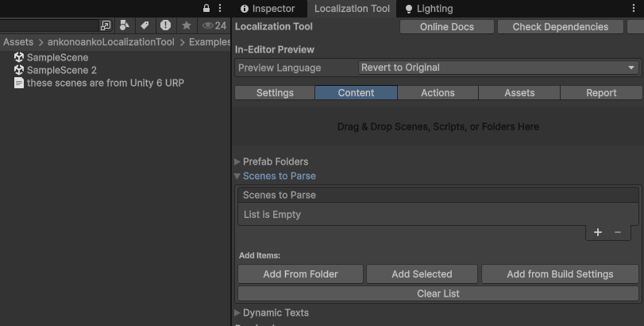
Task: Click the minus button to remove scene entry
Action: [x=618, y=232]
